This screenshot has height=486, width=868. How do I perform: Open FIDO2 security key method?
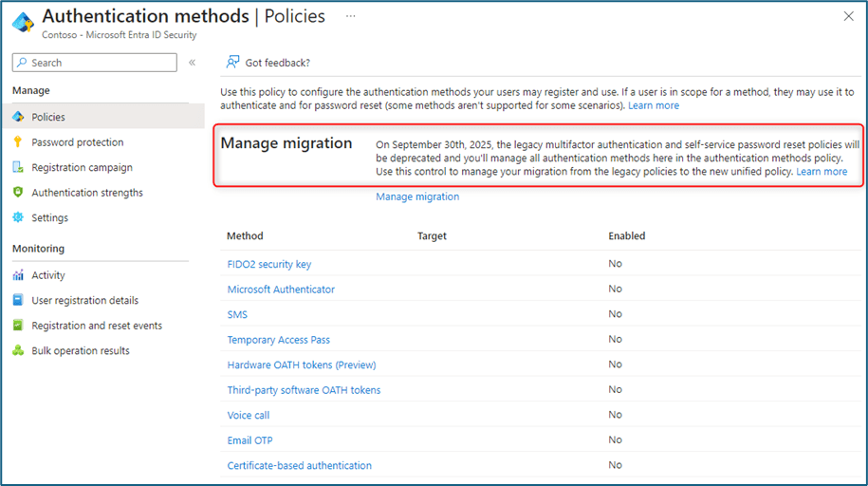[x=268, y=264]
